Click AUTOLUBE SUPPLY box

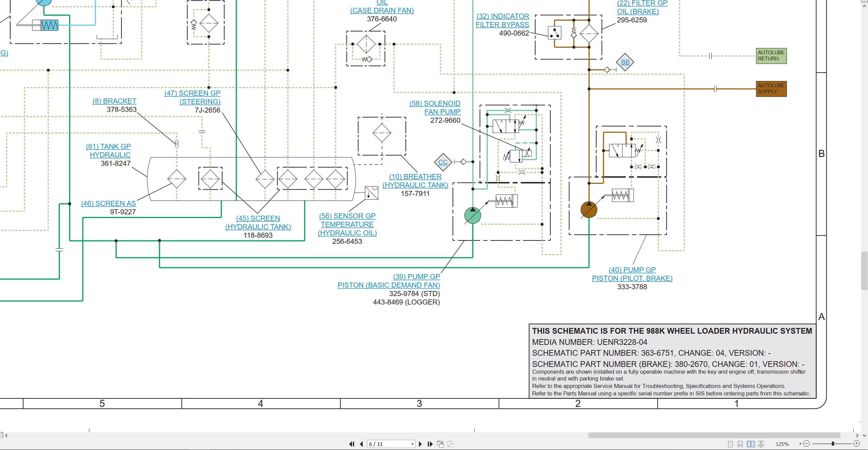pos(771,89)
